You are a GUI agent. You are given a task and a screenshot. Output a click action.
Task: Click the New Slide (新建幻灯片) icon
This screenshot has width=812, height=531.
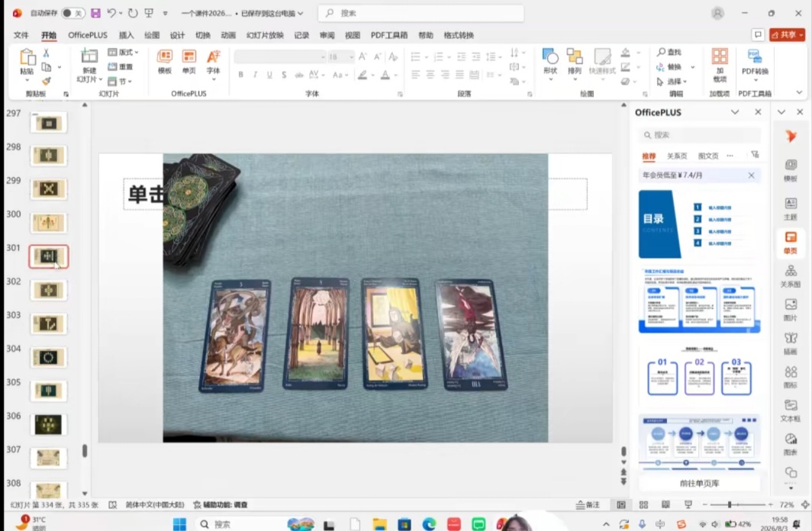click(x=89, y=56)
